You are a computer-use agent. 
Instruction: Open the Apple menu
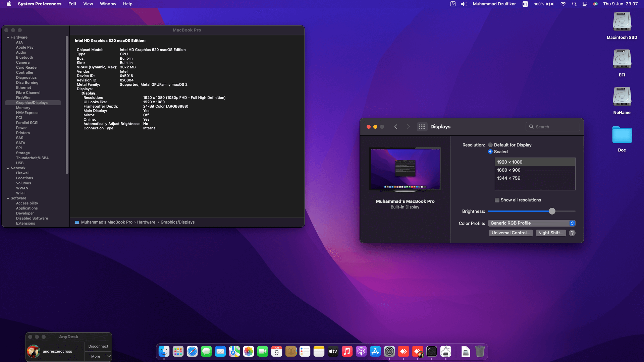click(9, 4)
